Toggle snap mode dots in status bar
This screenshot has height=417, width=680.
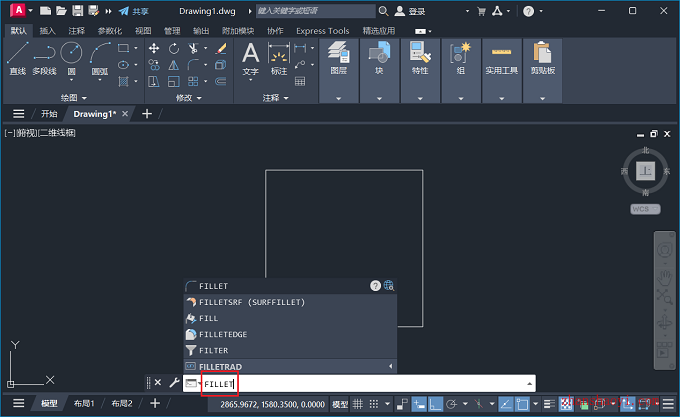point(374,404)
